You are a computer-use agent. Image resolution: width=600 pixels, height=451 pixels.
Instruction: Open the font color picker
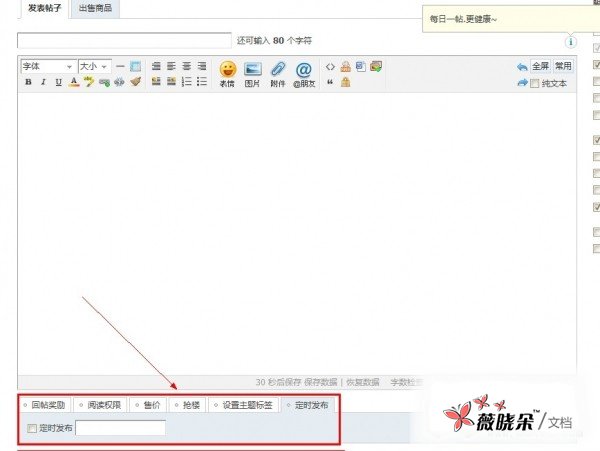[x=74, y=82]
